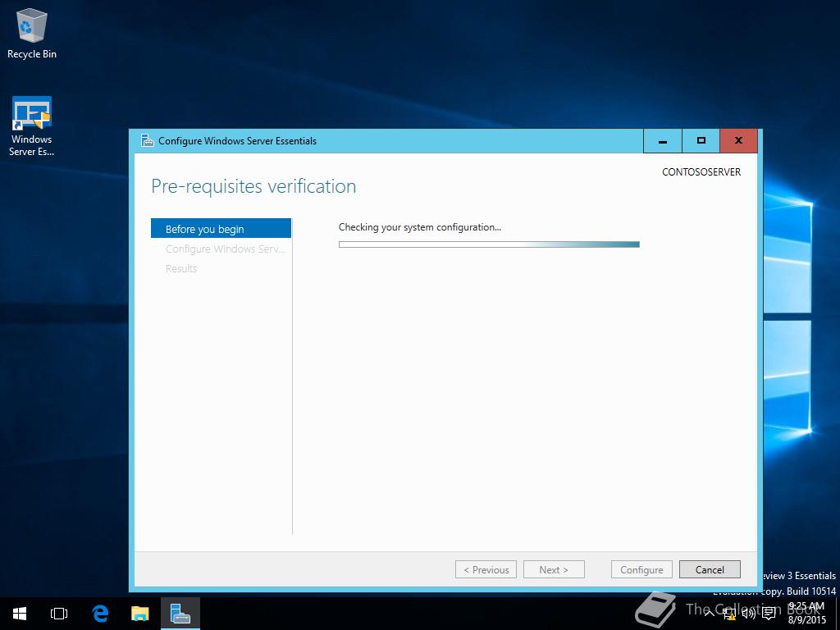Click the Pre-requisites verification heading
This screenshot has width=840, height=630.
(253, 186)
